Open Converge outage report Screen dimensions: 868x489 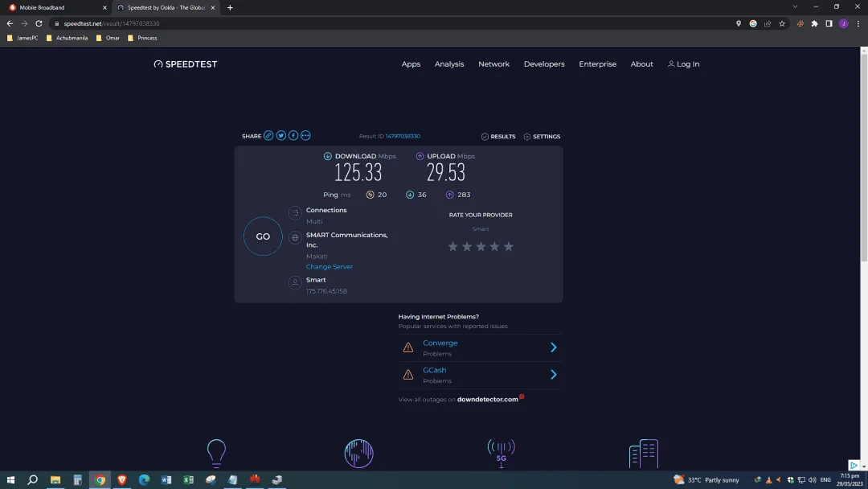click(440, 343)
